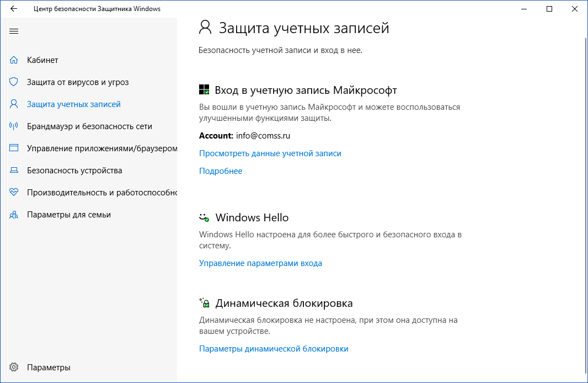Select the Windows Hello face icon
Screen dimensions: 588x383
pyautogui.click(x=204, y=217)
